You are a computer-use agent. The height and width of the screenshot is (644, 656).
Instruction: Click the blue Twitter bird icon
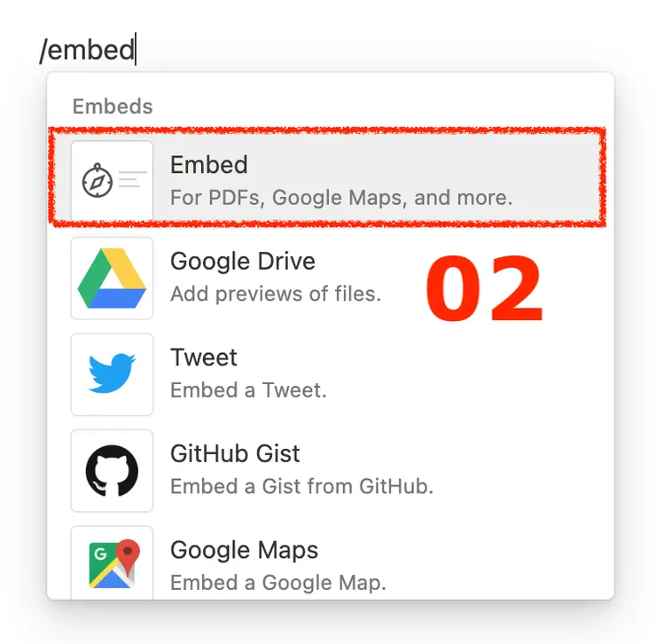pyautogui.click(x=112, y=374)
